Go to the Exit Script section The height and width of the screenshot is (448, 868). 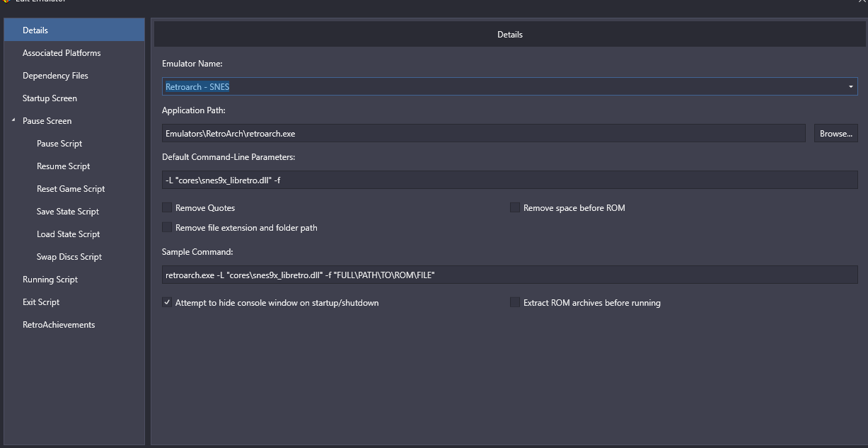click(x=41, y=302)
